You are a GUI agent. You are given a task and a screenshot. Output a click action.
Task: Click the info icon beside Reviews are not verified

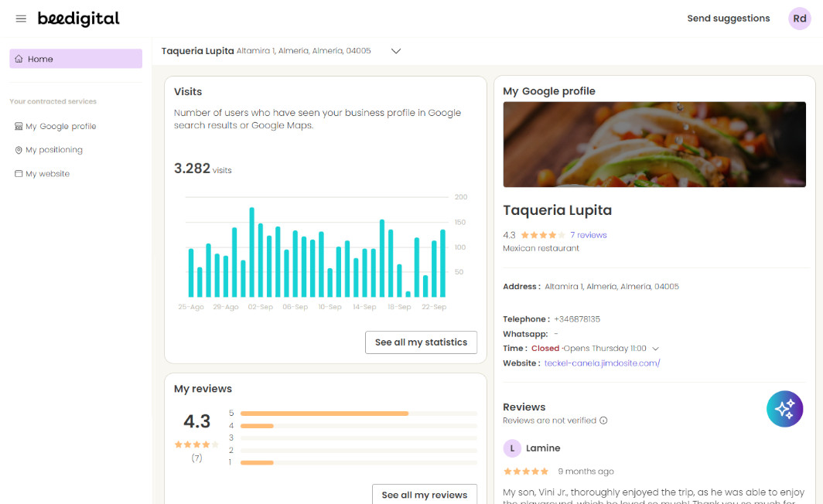pos(603,421)
